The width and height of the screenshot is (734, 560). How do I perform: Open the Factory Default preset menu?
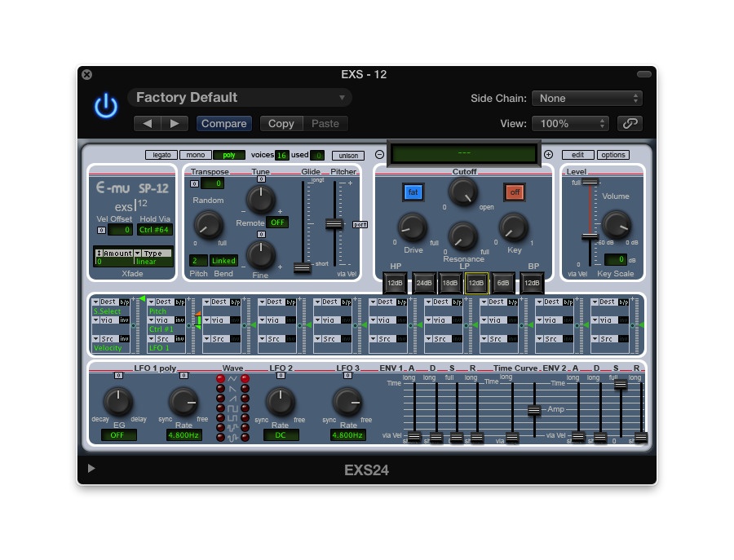tap(240, 97)
